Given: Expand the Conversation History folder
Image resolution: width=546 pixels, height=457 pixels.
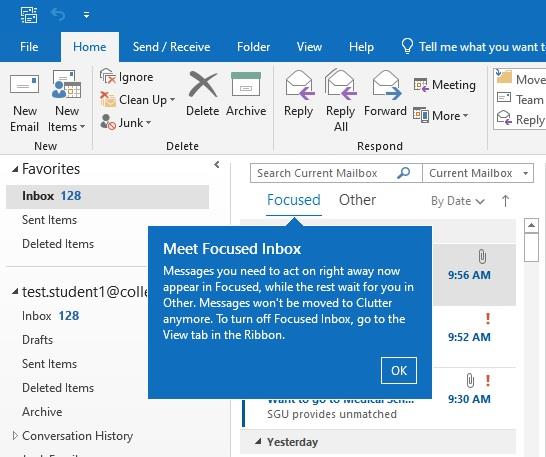Looking at the screenshot, I should pos(15,435).
